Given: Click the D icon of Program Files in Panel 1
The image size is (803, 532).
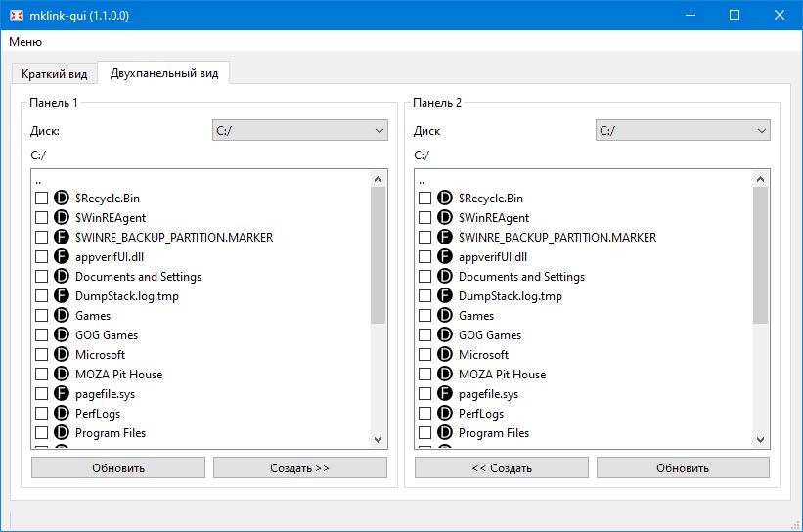Looking at the screenshot, I should click(x=62, y=432).
